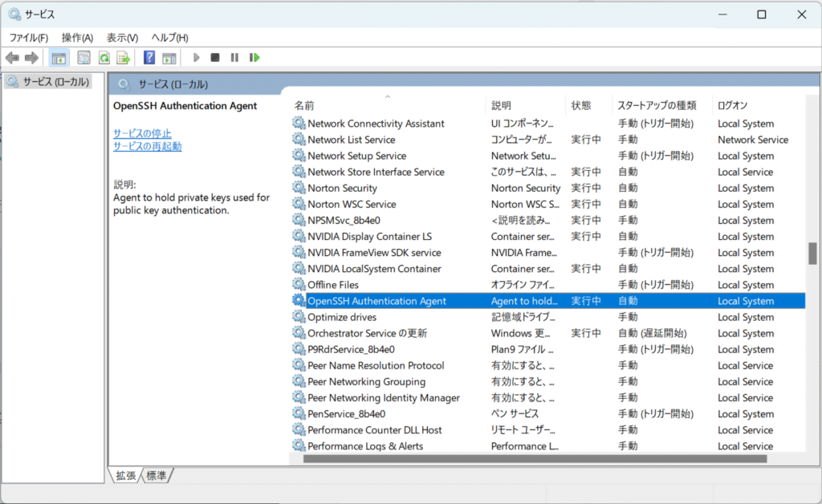This screenshot has height=504, width=822.
Task: Click the horizontal scrollbar thumb of the services list
Action: 535,459
